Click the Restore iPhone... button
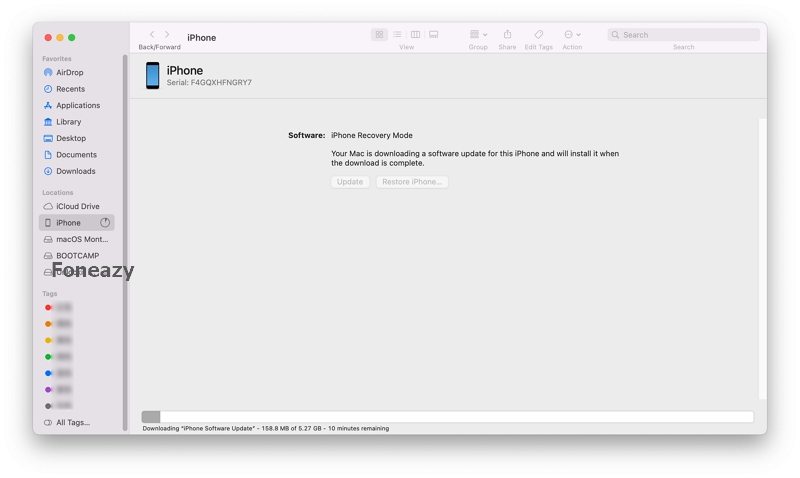 412,182
